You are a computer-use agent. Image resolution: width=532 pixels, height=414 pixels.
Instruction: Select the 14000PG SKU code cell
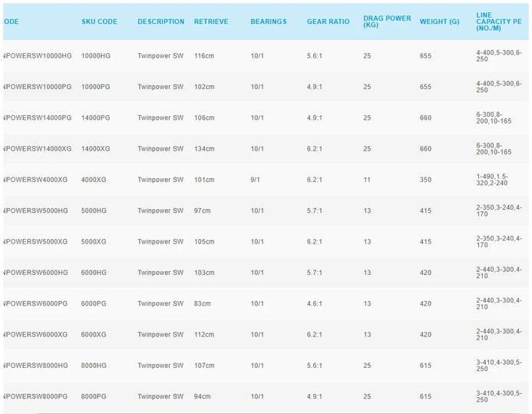pyautogui.click(x=97, y=118)
